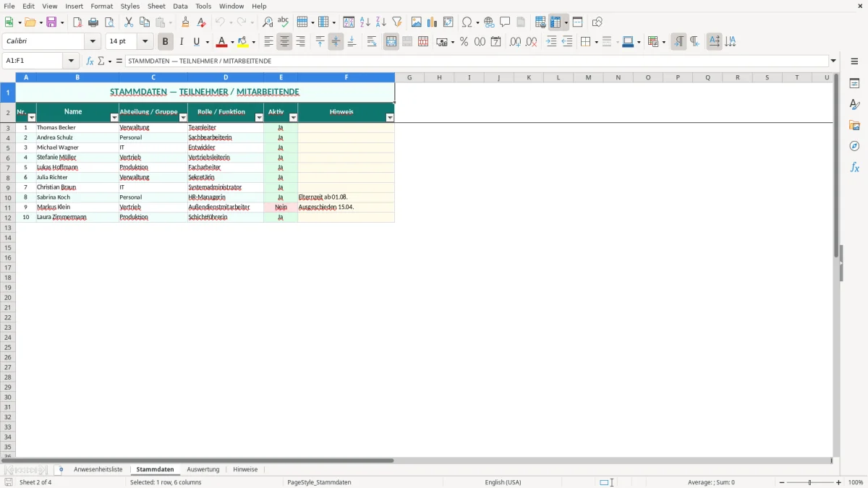
Task: Toggle Center Vertically alignment
Action: (336, 42)
